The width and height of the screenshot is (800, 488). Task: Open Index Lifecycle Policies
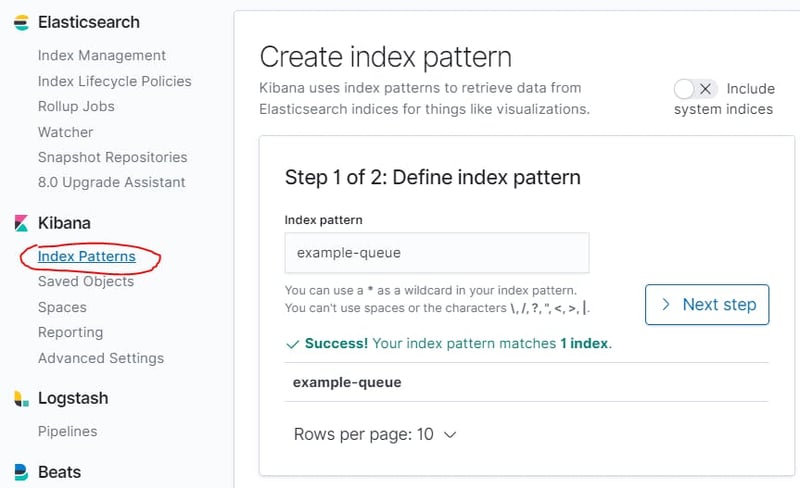click(114, 81)
